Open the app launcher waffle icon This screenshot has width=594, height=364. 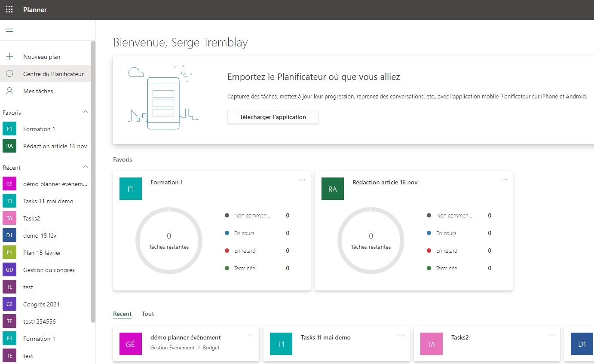coord(9,9)
